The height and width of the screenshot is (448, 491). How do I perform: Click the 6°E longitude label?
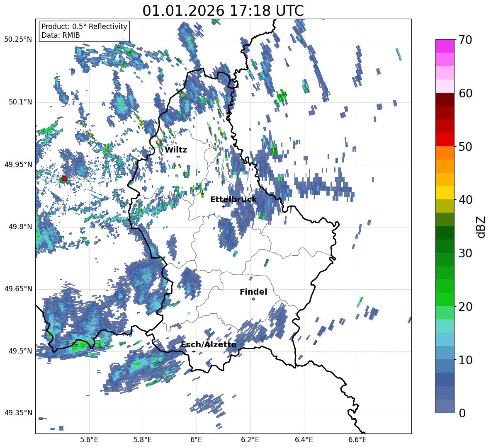tap(196, 440)
